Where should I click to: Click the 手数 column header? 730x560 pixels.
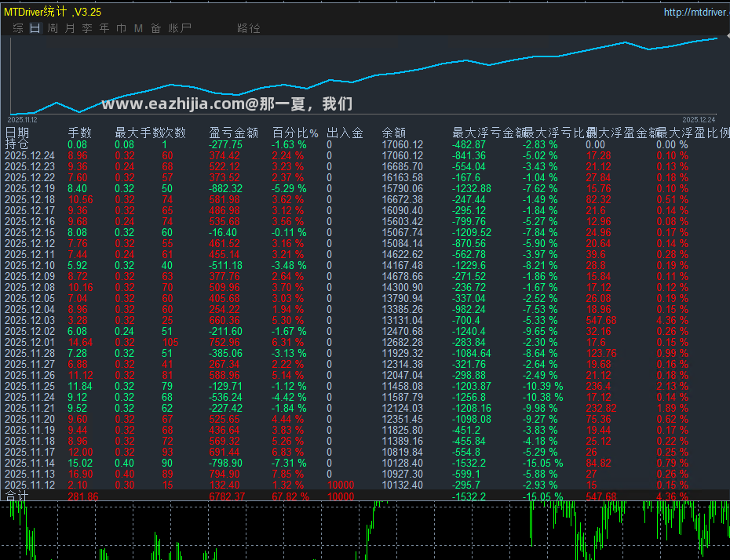(79, 133)
